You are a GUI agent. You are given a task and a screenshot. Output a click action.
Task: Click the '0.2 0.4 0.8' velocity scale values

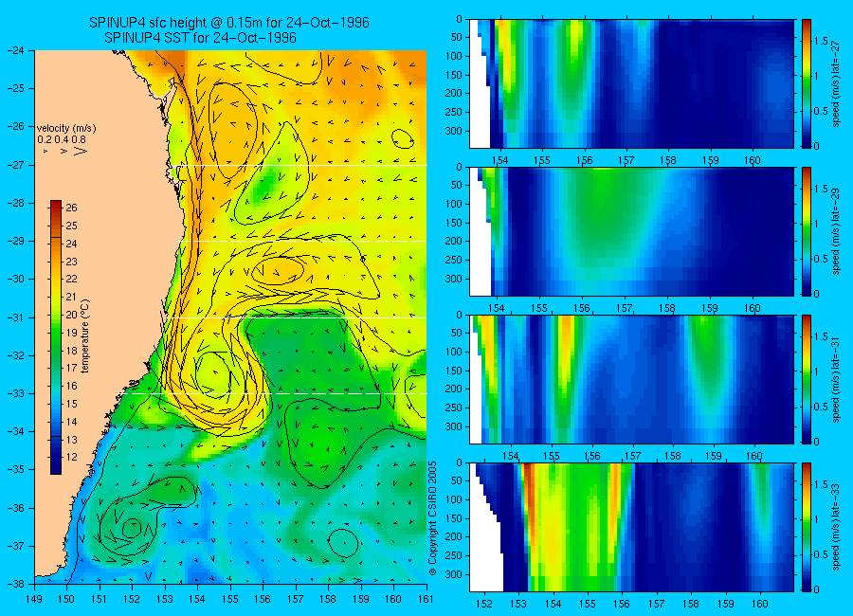tap(62, 140)
